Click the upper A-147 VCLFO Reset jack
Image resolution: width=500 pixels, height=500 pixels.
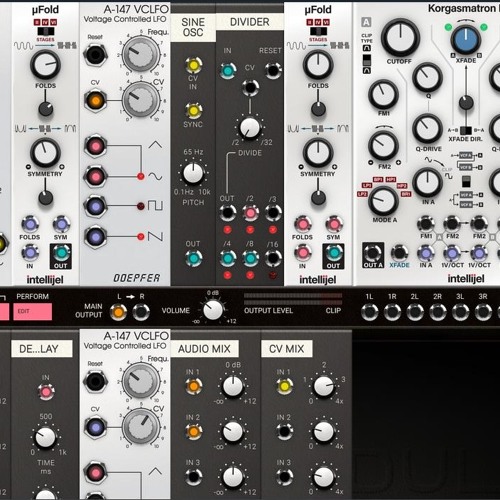coord(95,54)
